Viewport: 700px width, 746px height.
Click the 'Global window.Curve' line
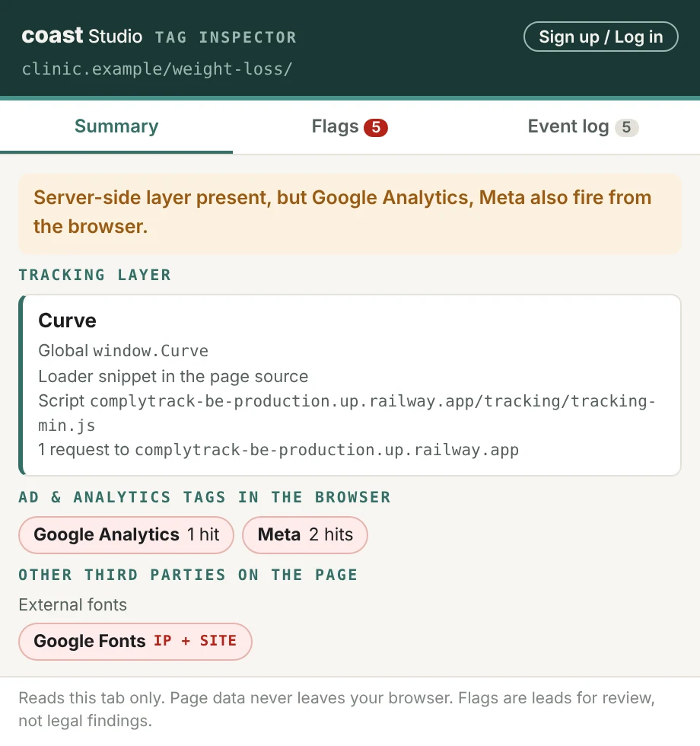(x=123, y=351)
